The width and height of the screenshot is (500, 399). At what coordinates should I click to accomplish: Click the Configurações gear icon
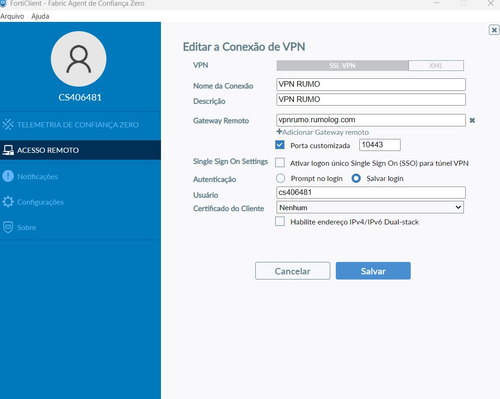click(8, 202)
